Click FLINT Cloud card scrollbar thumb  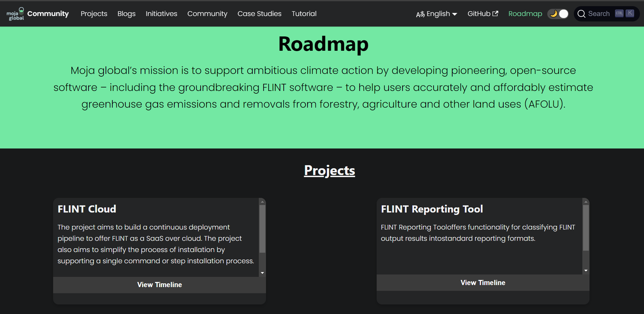[262, 229]
